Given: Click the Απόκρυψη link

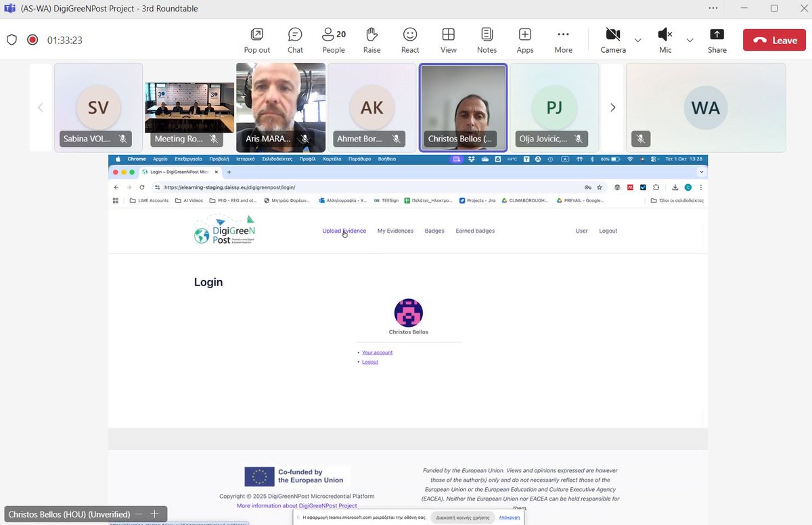Looking at the screenshot, I should (x=510, y=517).
